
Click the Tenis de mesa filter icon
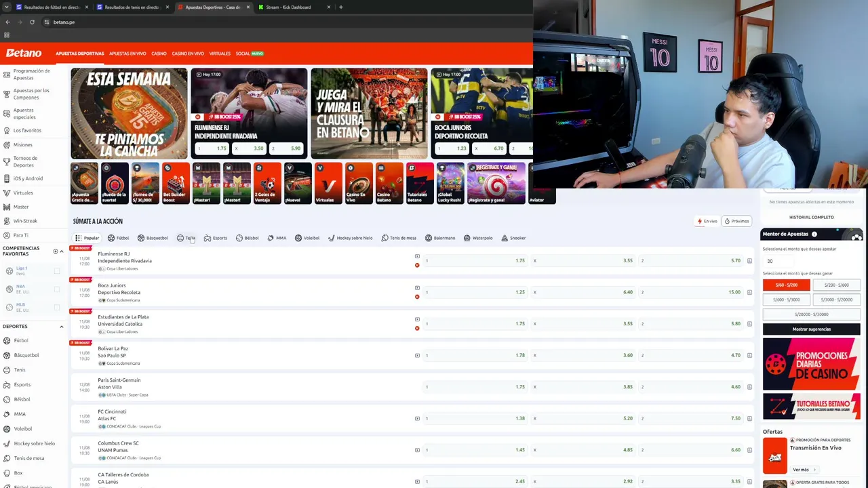pos(384,238)
